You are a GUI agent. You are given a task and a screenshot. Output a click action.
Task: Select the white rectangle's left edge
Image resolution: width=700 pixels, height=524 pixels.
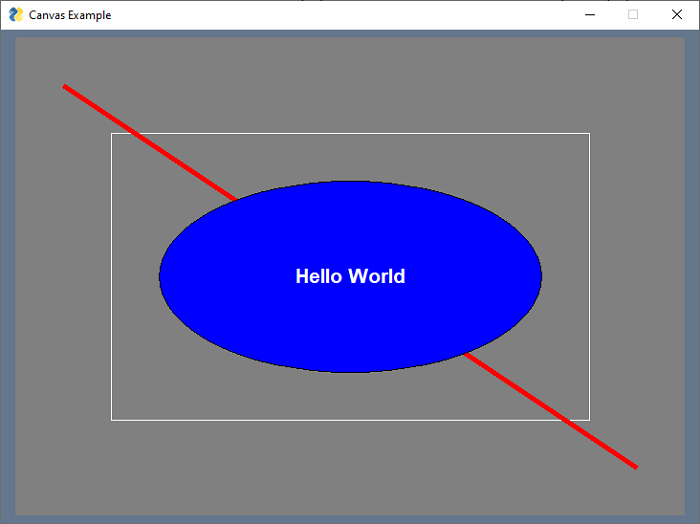point(111,300)
